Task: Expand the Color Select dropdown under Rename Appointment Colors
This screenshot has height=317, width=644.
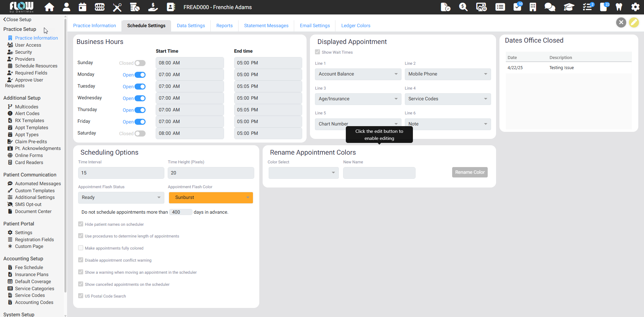Action: (x=303, y=173)
